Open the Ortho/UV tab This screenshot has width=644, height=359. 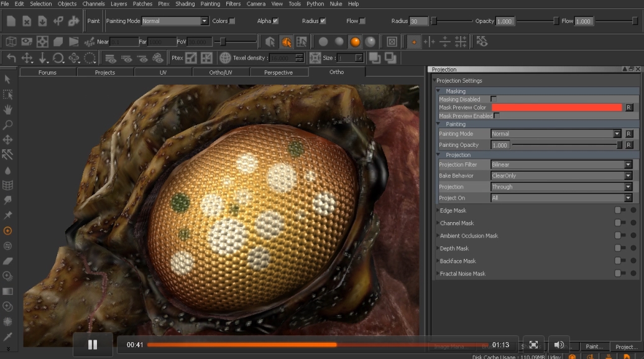(221, 72)
